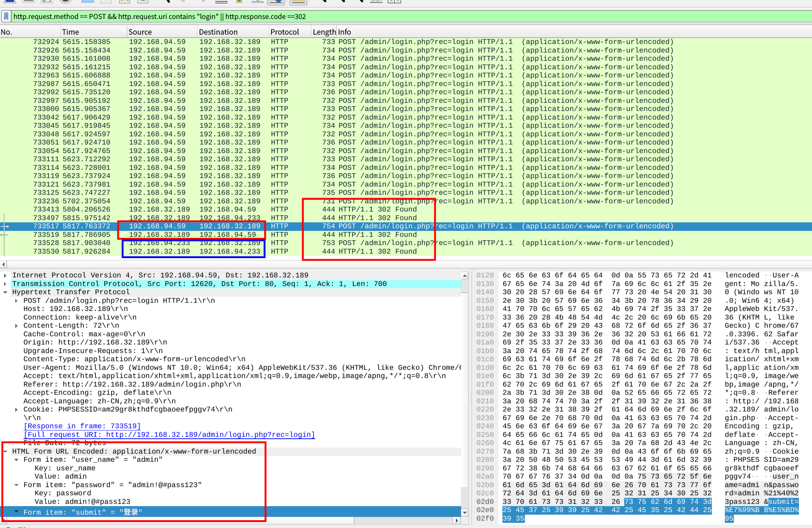812x528 pixels.
Task: Sort by the Source column header
Action: point(140,32)
